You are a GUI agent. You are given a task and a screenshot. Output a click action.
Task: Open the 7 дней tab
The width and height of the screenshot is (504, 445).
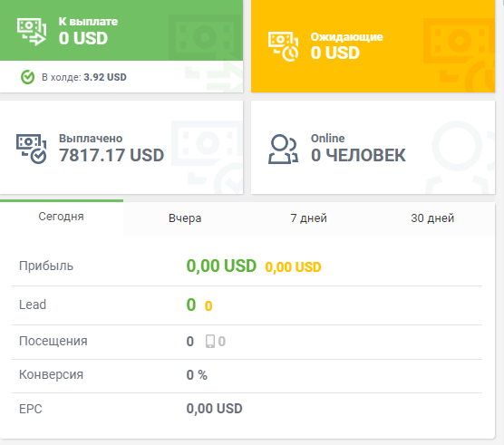[x=308, y=218]
